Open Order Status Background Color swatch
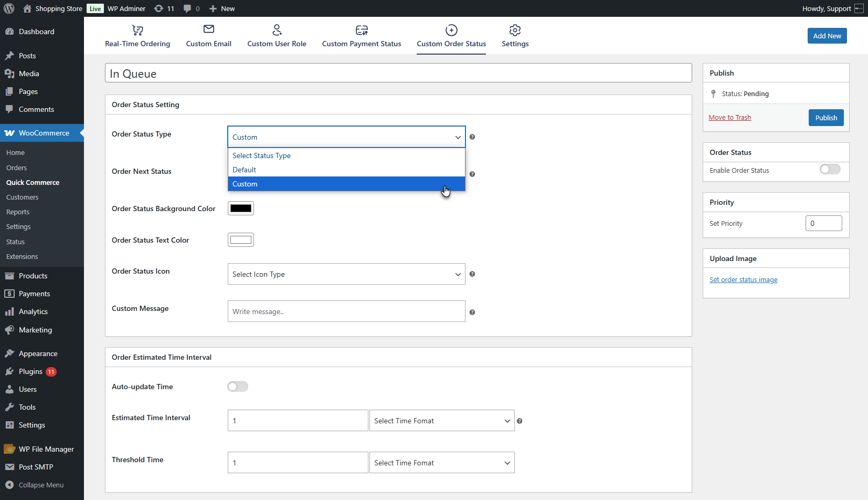Image resolution: width=868 pixels, height=500 pixels. 241,209
